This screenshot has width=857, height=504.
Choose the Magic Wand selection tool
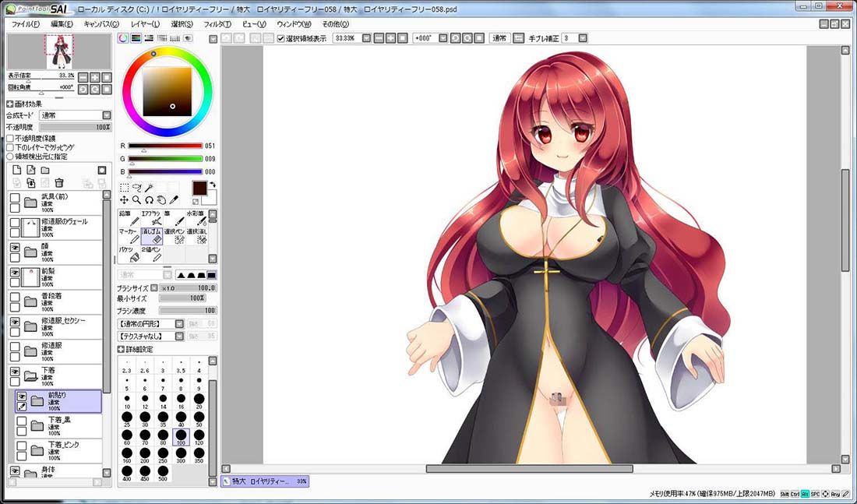150,188
